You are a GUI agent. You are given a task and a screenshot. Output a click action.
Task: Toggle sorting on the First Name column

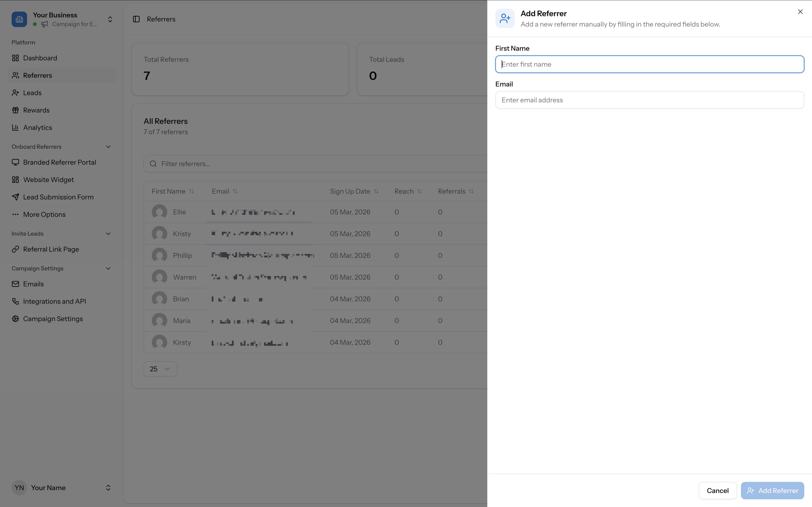tap(192, 191)
